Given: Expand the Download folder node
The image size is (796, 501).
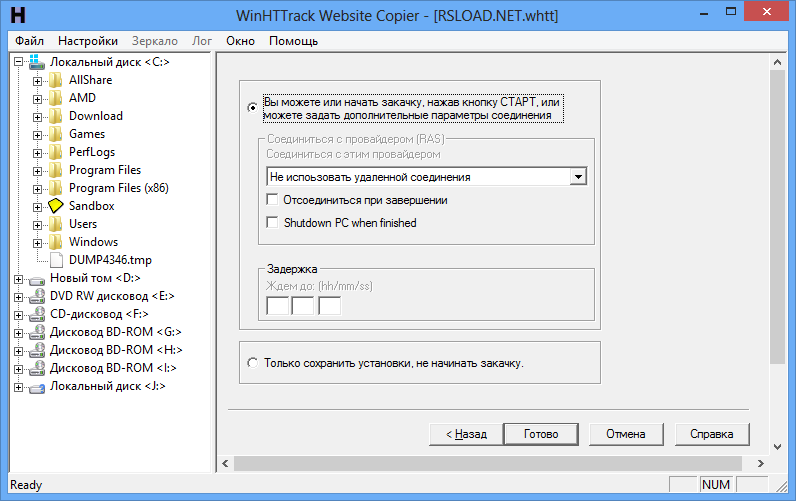Looking at the screenshot, I should 37,117.
